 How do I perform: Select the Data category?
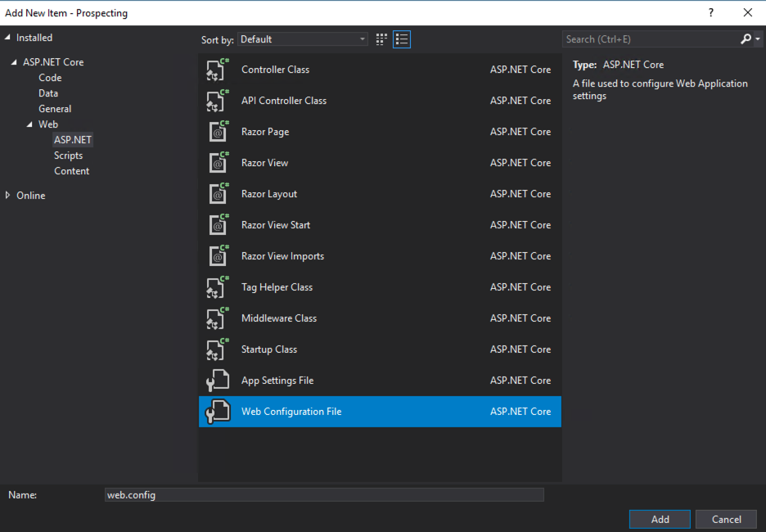point(48,92)
